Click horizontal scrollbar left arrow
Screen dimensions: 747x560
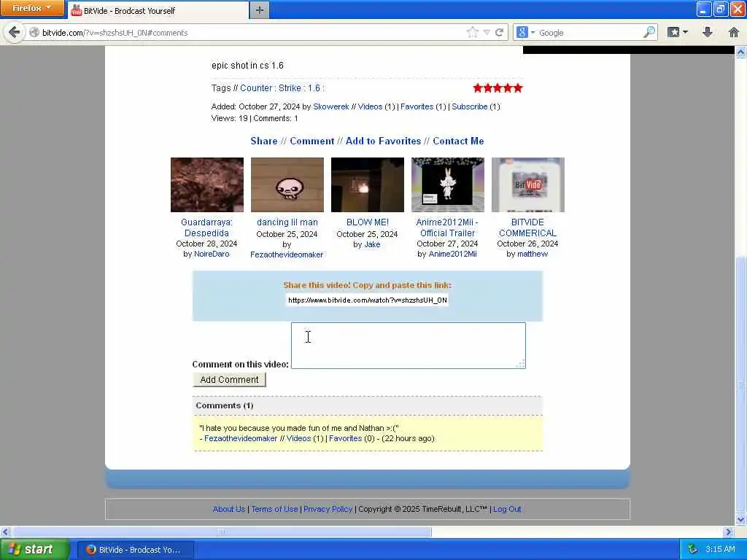pyautogui.click(x=5, y=532)
